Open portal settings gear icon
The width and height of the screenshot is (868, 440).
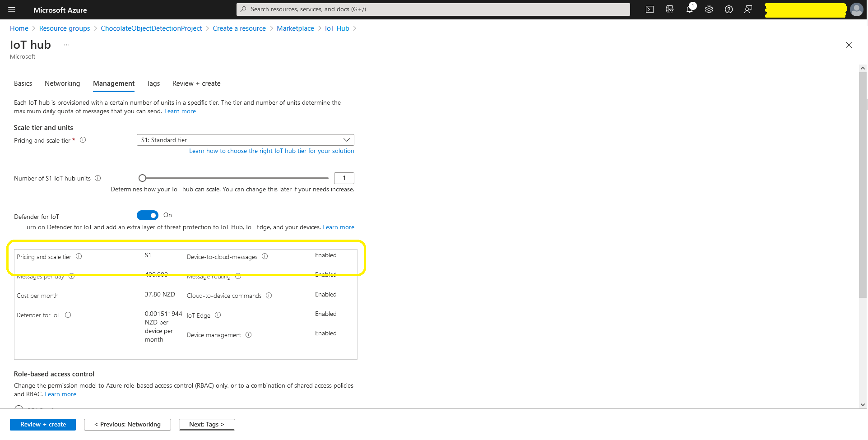709,9
